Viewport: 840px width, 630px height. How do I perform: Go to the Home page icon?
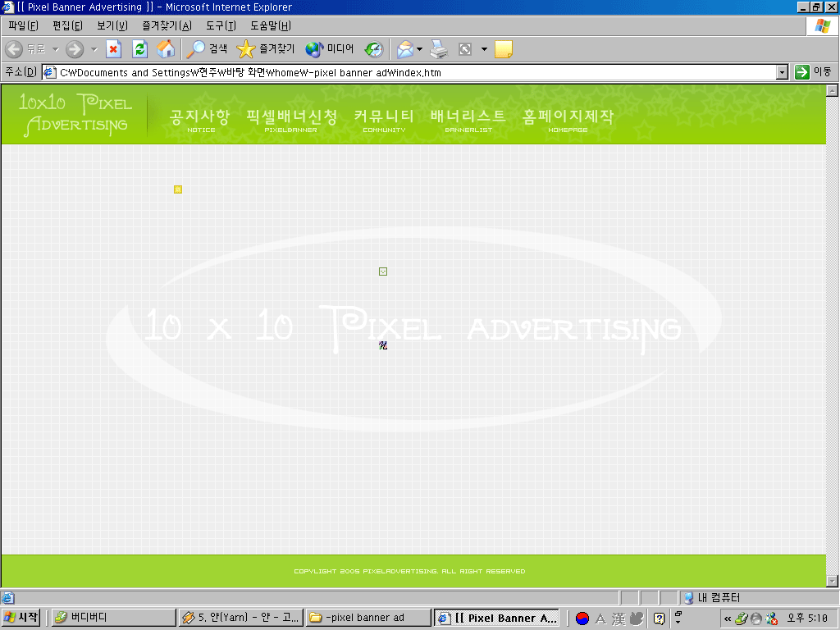(x=166, y=49)
